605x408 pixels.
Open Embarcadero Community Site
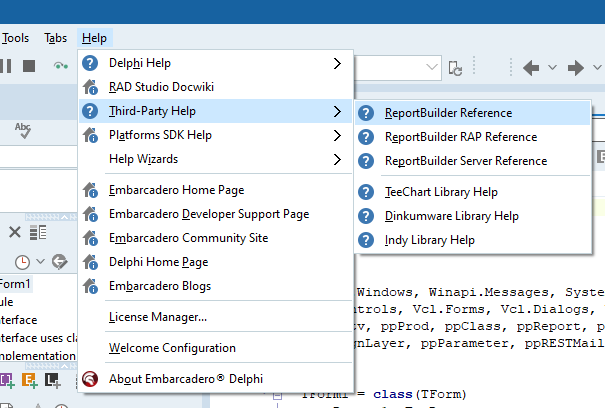(x=216, y=238)
